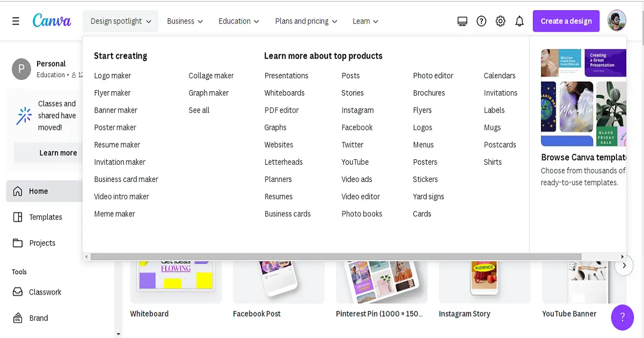
Task: Expand the Design spotlight dropdown
Action: coord(121,21)
